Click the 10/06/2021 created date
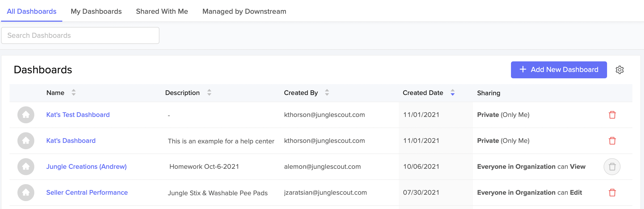Viewport: 644px width, 209px height. pos(421,166)
